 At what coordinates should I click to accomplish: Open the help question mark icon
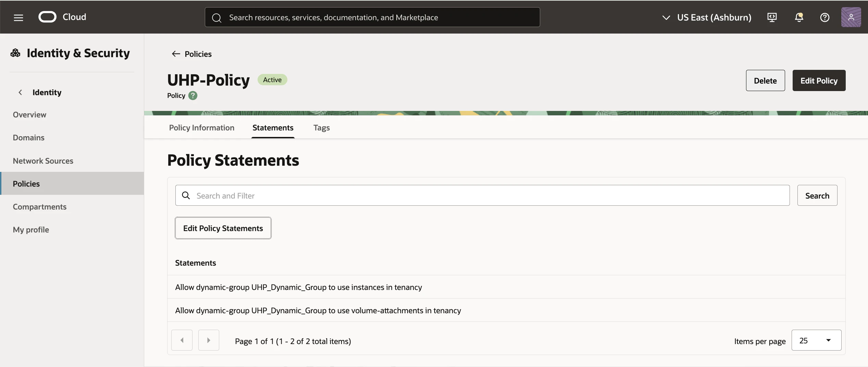[x=825, y=17]
